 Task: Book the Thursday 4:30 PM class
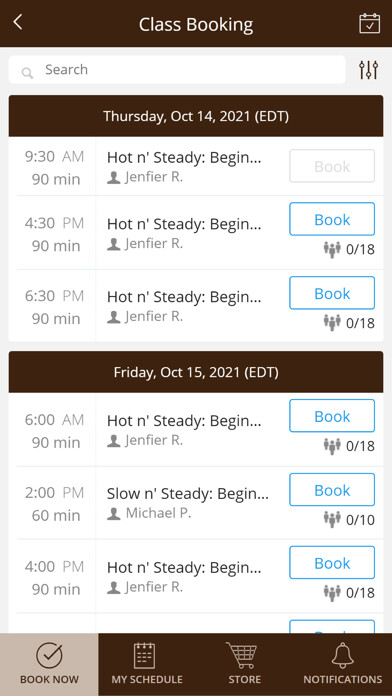pyautogui.click(x=332, y=219)
